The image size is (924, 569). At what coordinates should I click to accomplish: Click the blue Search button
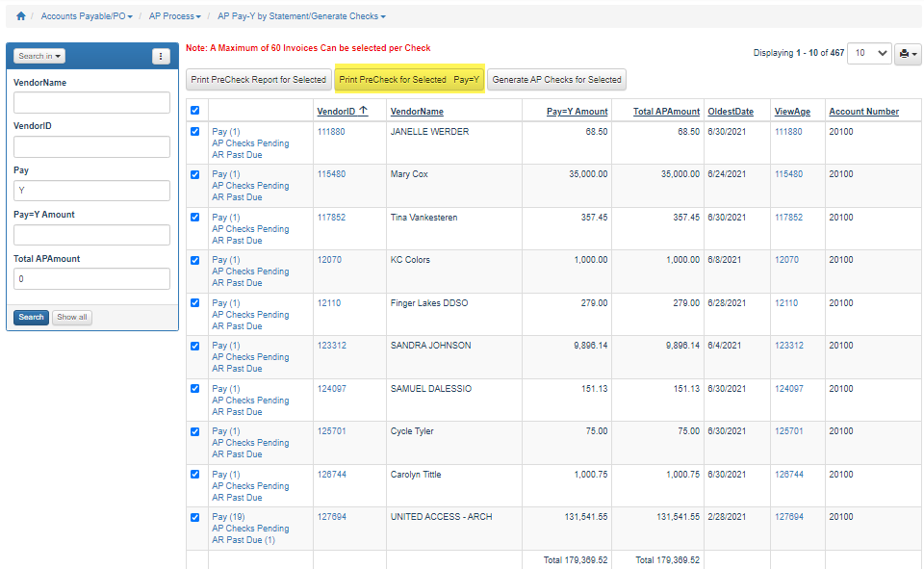pos(31,317)
